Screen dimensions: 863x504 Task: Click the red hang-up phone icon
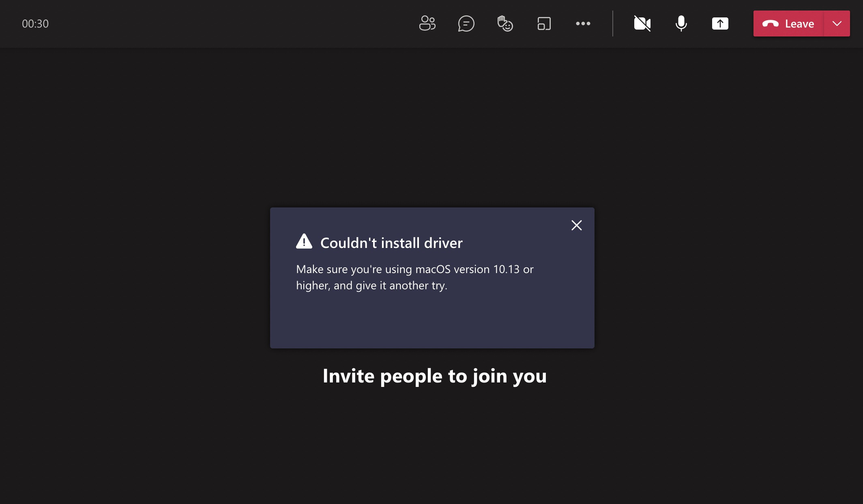tap(770, 24)
